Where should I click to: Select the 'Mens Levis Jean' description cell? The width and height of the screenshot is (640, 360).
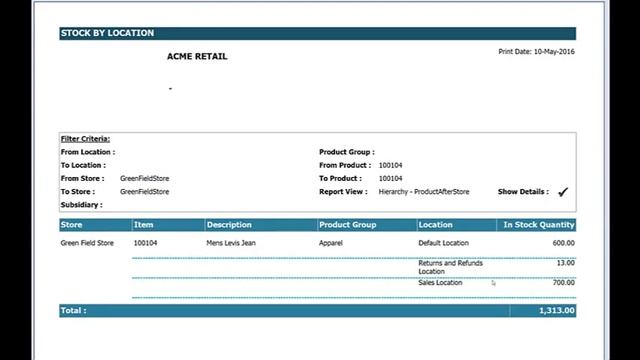tap(231, 243)
